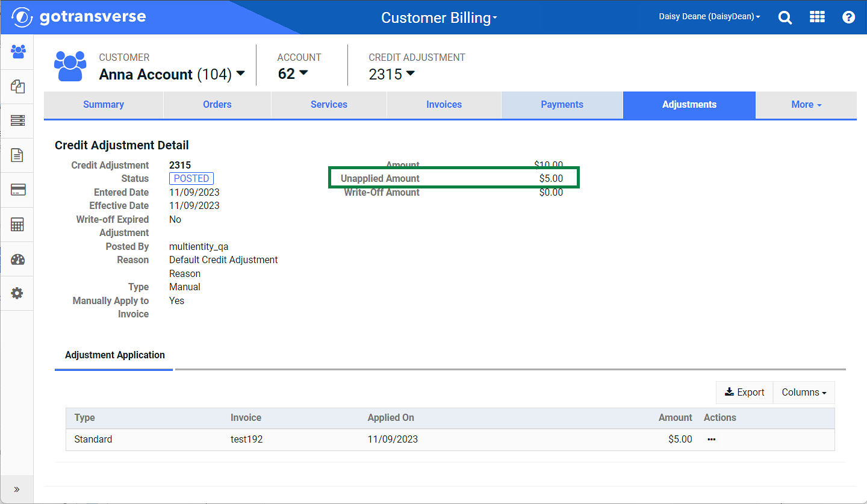Click the Unapplied Amount $5.00 value
Image resolution: width=867 pixels, height=504 pixels.
click(x=551, y=179)
